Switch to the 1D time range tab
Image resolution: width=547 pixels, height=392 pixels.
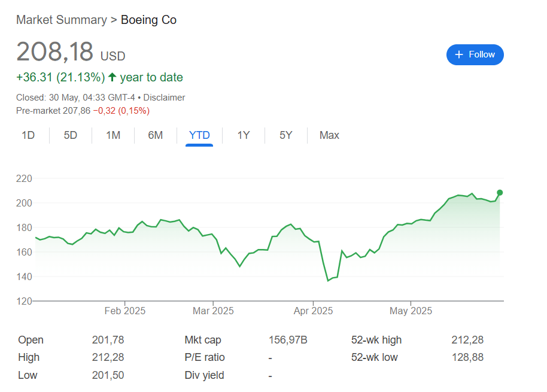[x=28, y=135]
